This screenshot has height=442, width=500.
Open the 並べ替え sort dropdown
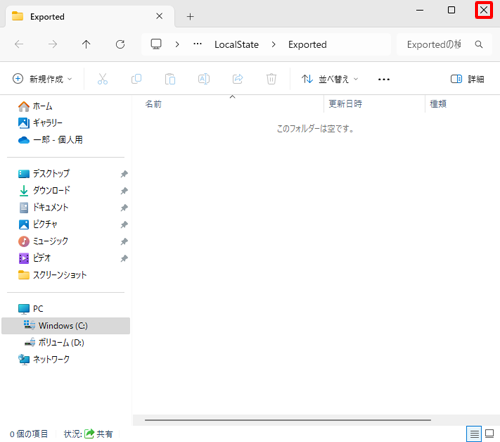pyautogui.click(x=330, y=79)
